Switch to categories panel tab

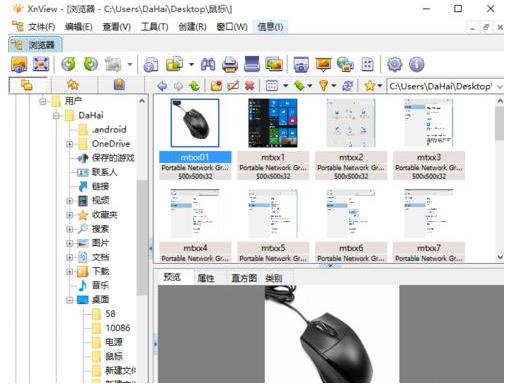(119, 85)
